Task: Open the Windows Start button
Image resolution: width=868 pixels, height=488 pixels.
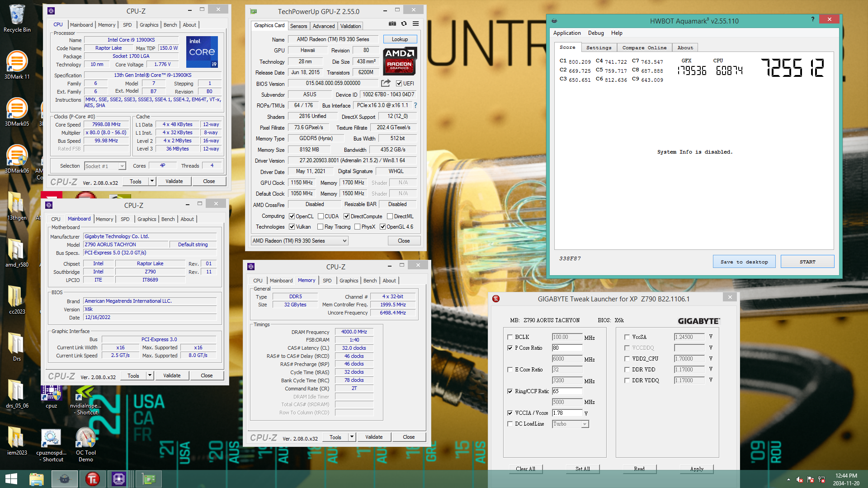Action: click(x=11, y=479)
